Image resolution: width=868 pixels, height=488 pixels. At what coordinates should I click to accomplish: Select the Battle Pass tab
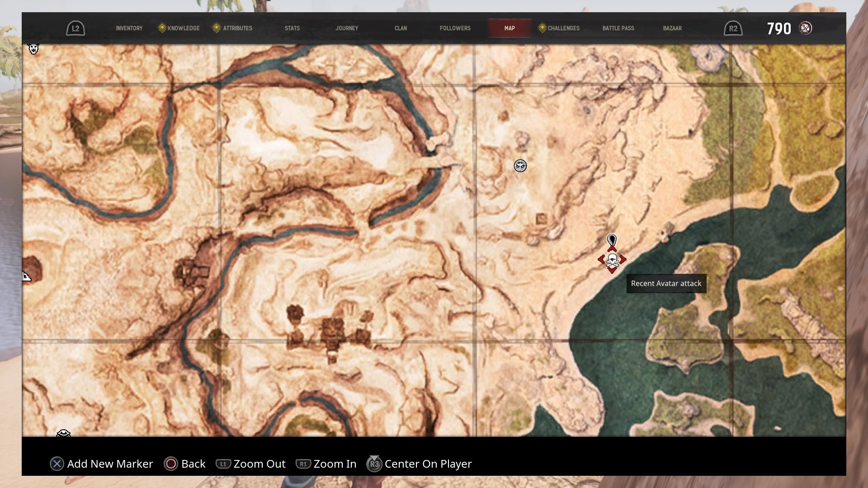(x=618, y=28)
